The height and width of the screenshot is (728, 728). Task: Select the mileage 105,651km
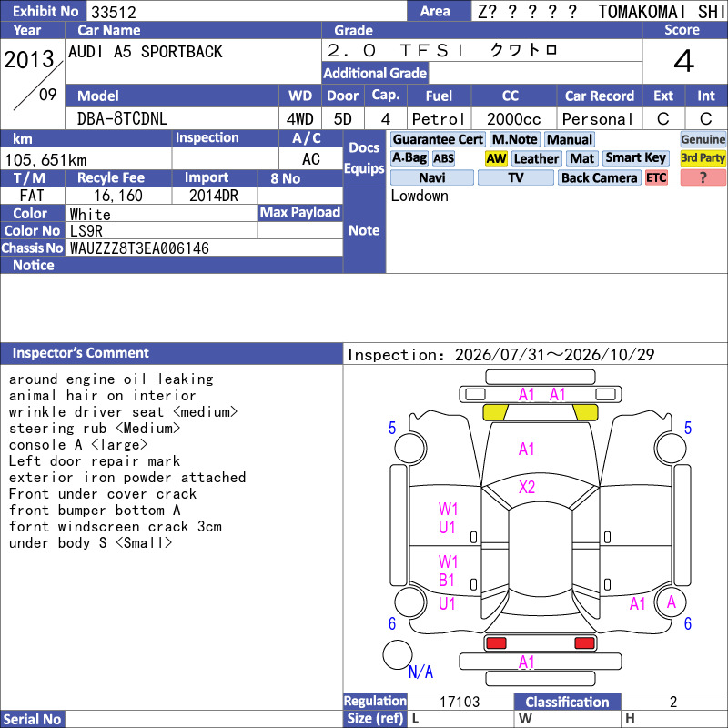pos(45,160)
